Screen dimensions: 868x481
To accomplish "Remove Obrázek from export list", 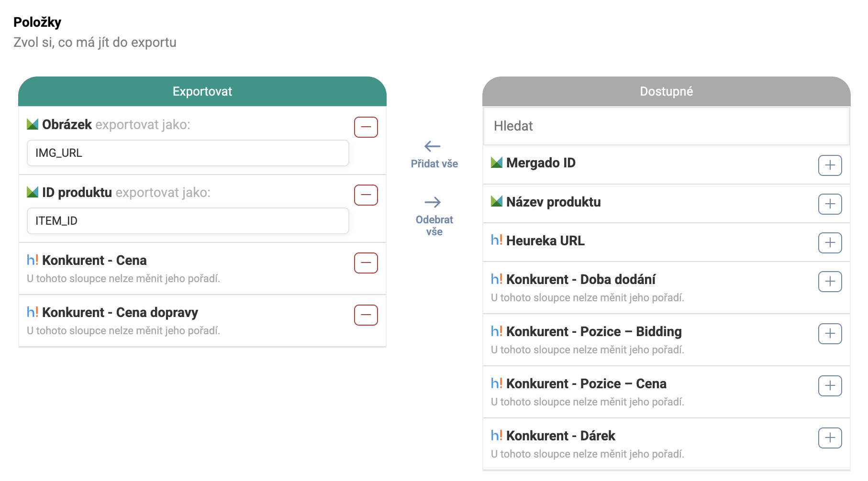I will [x=366, y=127].
